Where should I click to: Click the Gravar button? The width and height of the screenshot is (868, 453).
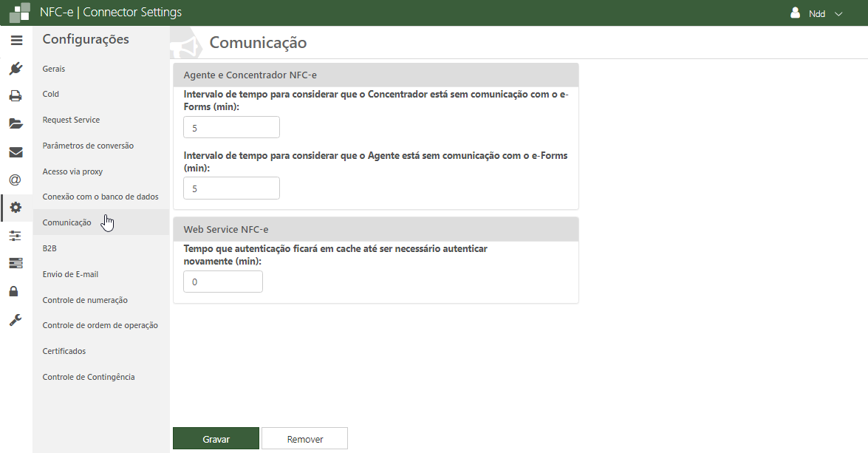(x=216, y=439)
